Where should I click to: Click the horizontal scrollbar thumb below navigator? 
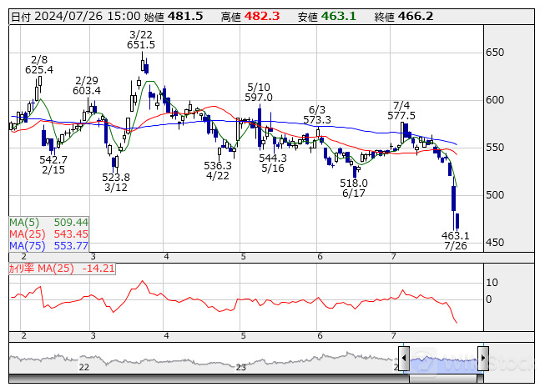click(x=442, y=378)
